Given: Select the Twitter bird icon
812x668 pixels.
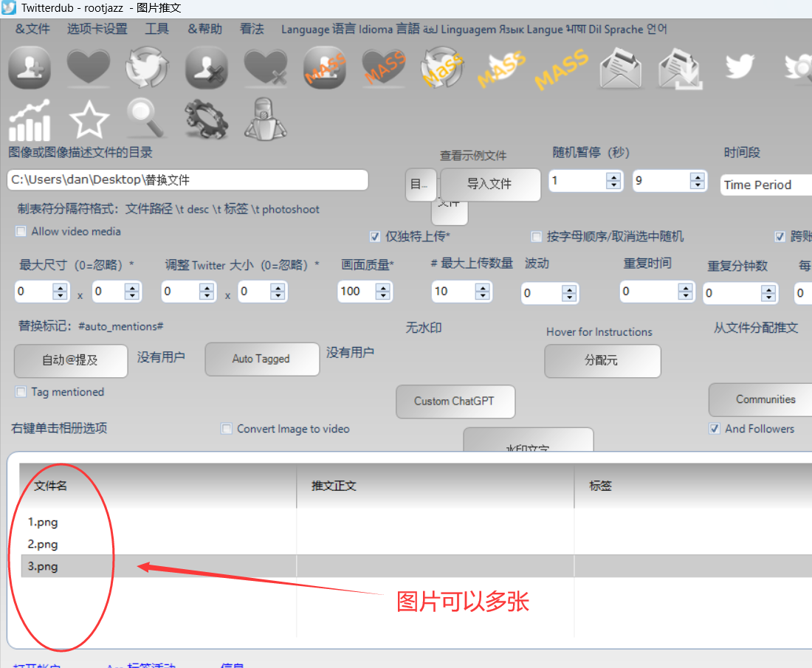Looking at the screenshot, I should [740, 68].
